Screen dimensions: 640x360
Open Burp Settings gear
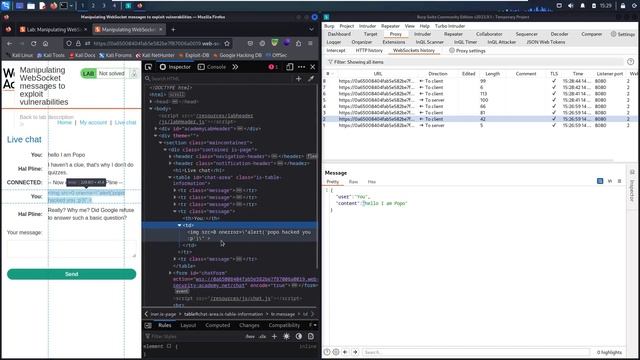coord(622,34)
